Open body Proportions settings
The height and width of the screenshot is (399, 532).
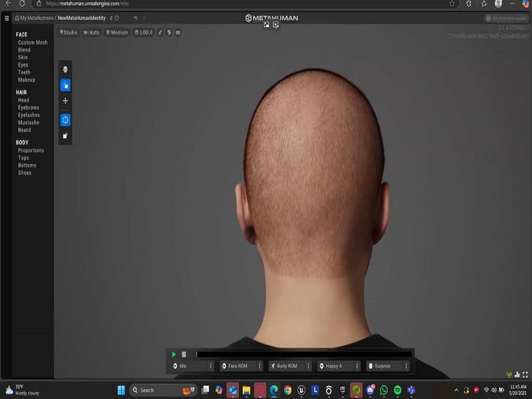pos(31,151)
